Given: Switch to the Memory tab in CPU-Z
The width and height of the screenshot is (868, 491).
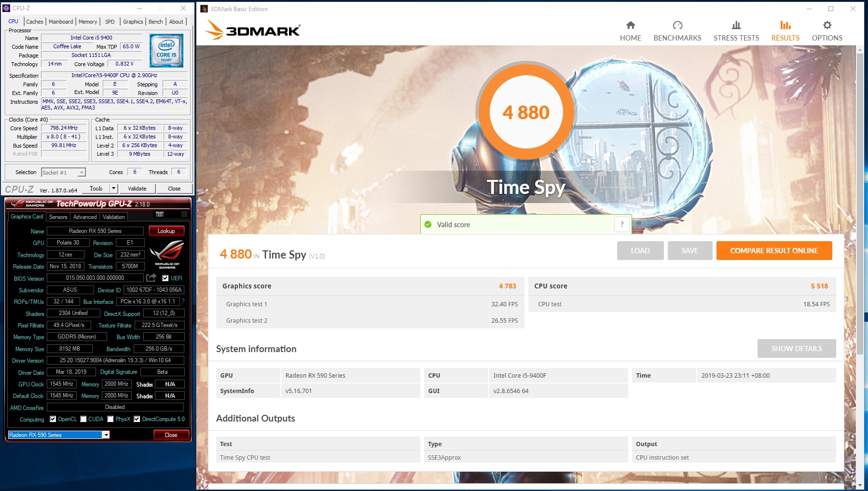Looking at the screenshot, I should point(88,22).
